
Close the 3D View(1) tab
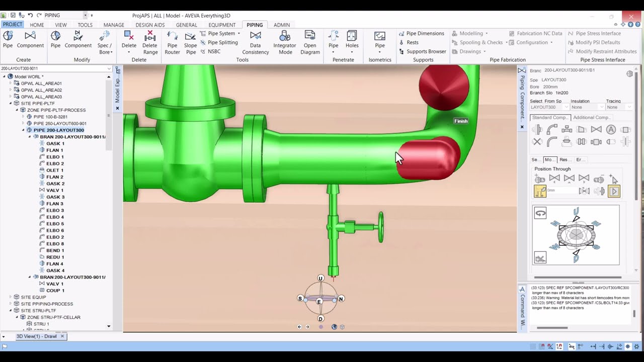click(x=62, y=336)
